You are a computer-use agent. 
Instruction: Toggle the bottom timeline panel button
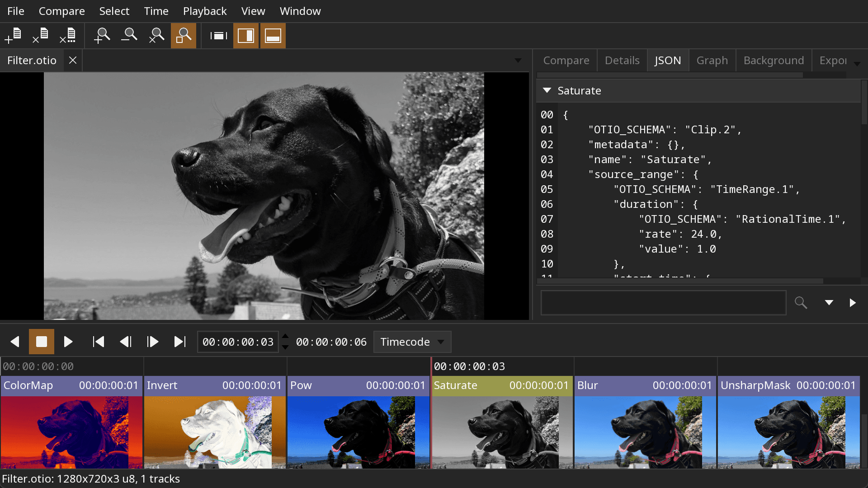[x=273, y=36]
